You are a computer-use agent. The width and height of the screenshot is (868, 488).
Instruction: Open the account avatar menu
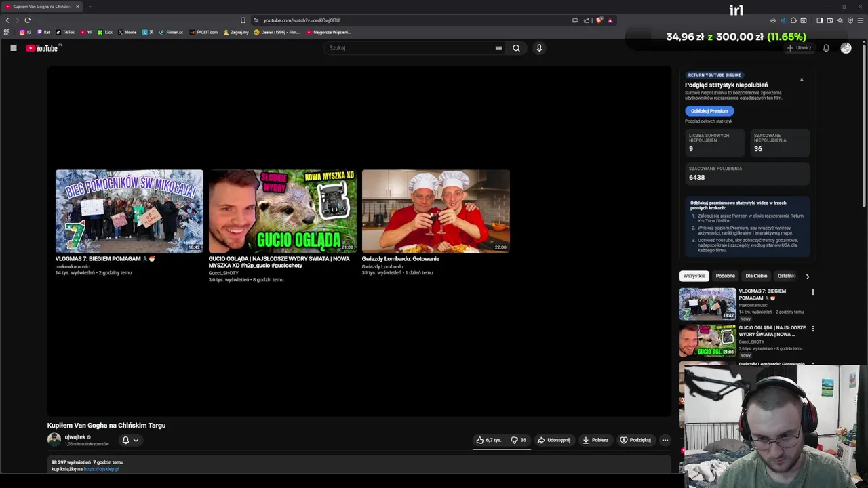click(846, 48)
